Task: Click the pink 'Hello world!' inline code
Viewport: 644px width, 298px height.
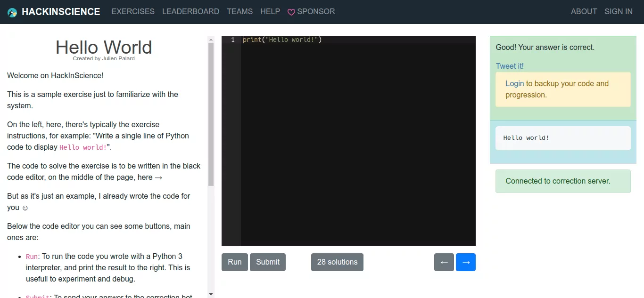Action: click(83, 148)
